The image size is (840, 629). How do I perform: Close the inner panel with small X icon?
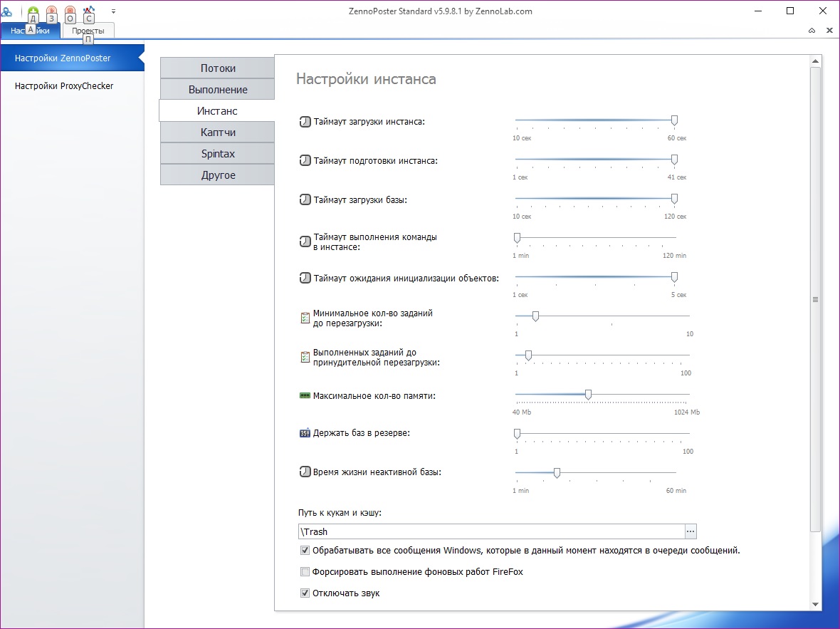(829, 31)
